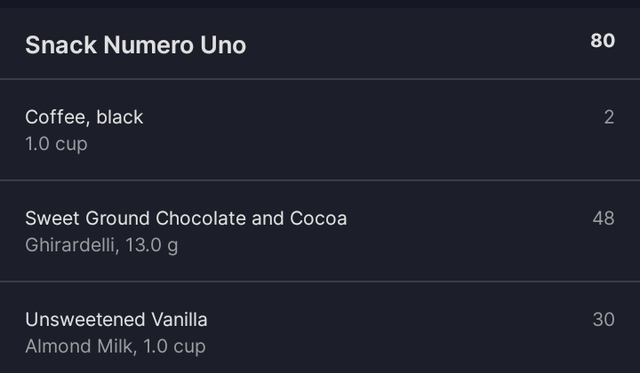The image size is (640, 373).
Task: Click the dark strip above the snack header
Action: point(320,4)
